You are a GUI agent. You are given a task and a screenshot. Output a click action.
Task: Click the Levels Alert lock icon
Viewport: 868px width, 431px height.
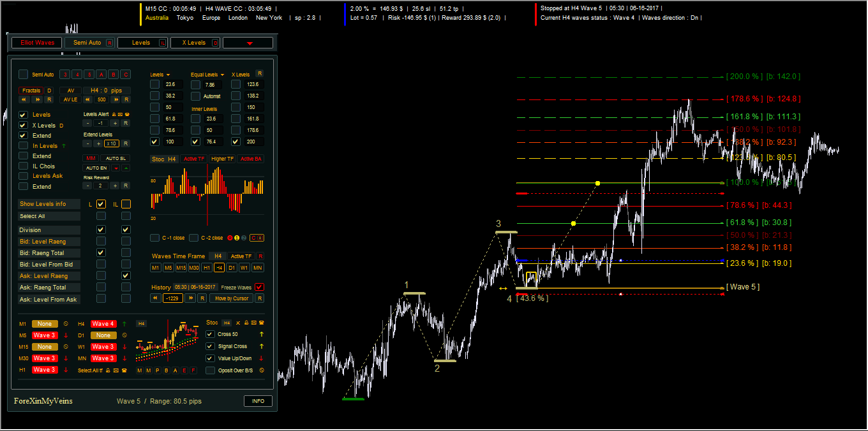click(x=114, y=114)
